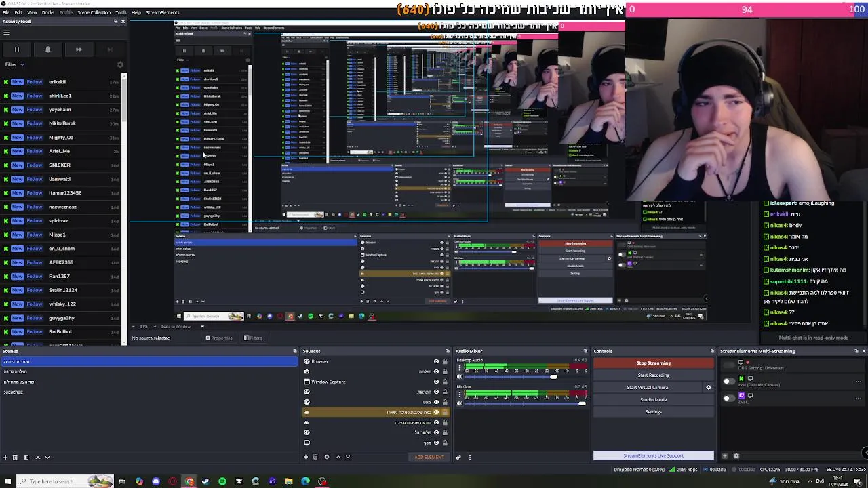Open Twitch output three-dot menu

(x=859, y=398)
